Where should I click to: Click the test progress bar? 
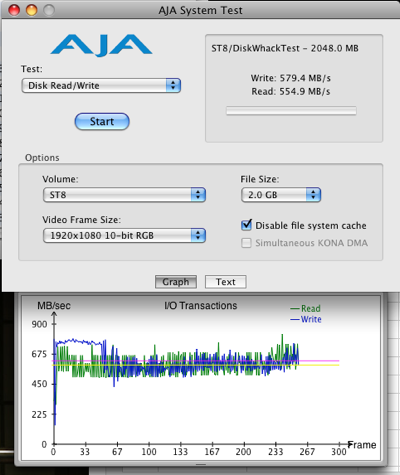pyautogui.click(x=291, y=111)
